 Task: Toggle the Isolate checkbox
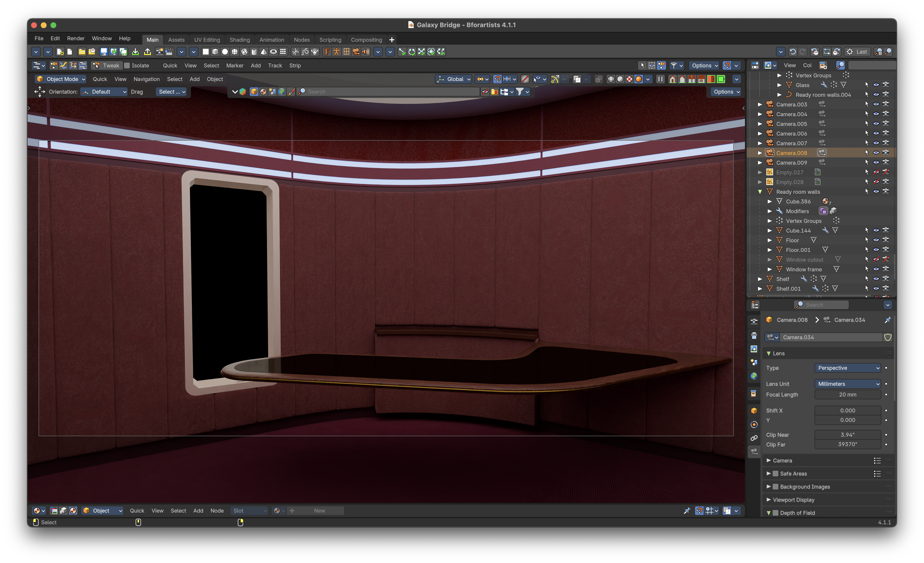click(127, 66)
